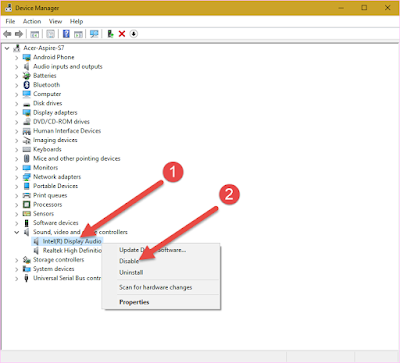This screenshot has width=400, height=363.
Task: Open the File menu
Action: [10, 21]
